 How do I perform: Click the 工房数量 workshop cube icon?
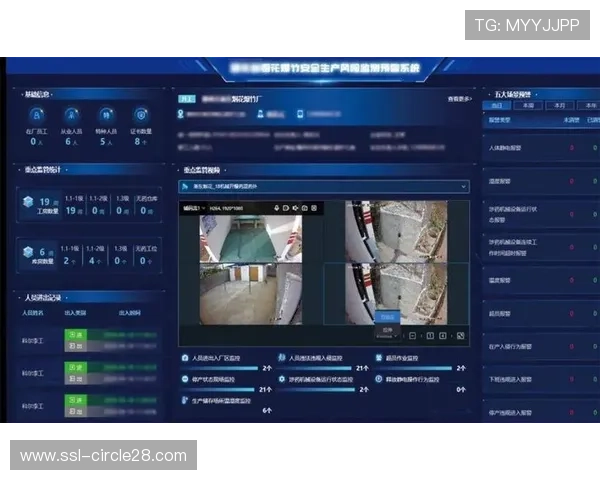click(28, 201)
